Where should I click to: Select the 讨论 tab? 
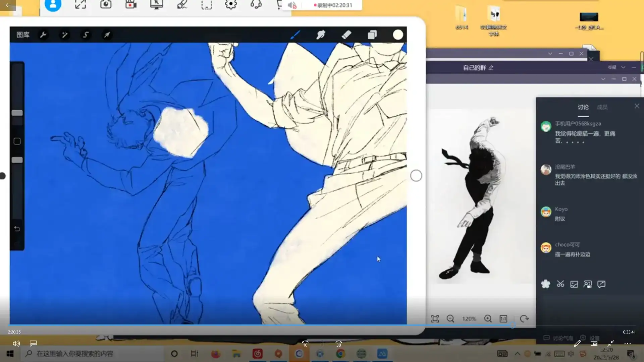coord(583,107)
